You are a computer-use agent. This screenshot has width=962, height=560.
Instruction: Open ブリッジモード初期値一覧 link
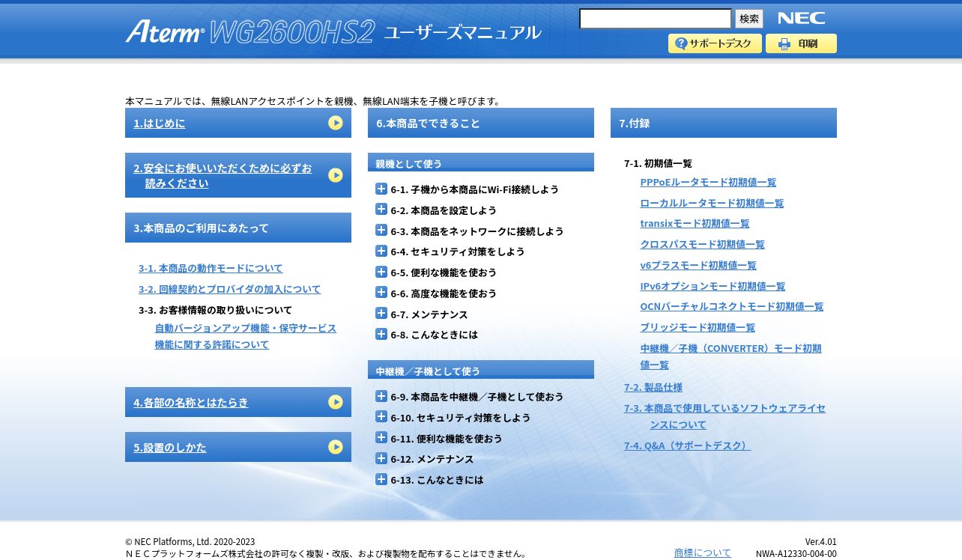tap(698, 327)
